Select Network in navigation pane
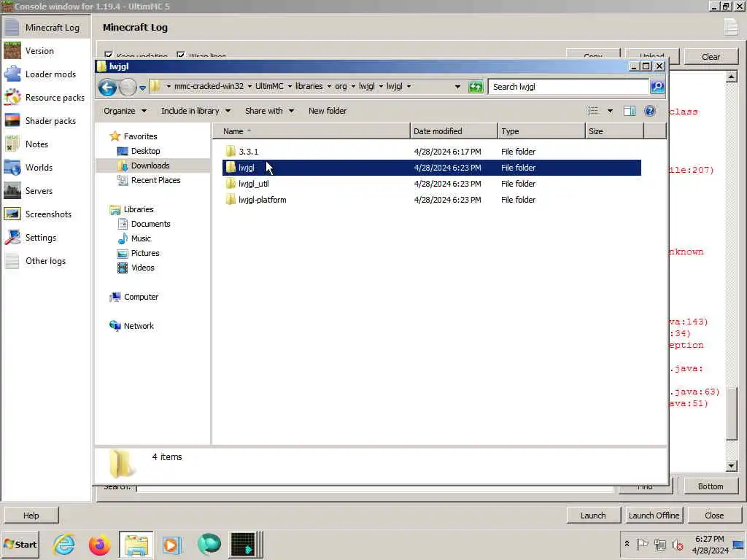 pyautogui.click(x=138, y=326)
